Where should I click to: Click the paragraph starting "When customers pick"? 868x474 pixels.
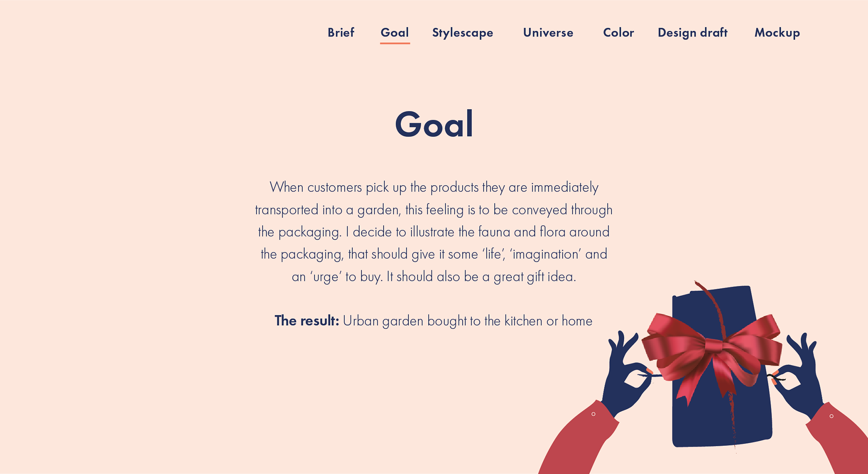(434, 232)
